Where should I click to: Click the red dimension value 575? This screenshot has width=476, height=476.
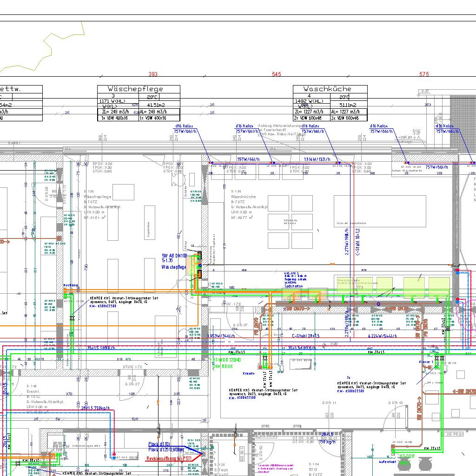(424, 74)
